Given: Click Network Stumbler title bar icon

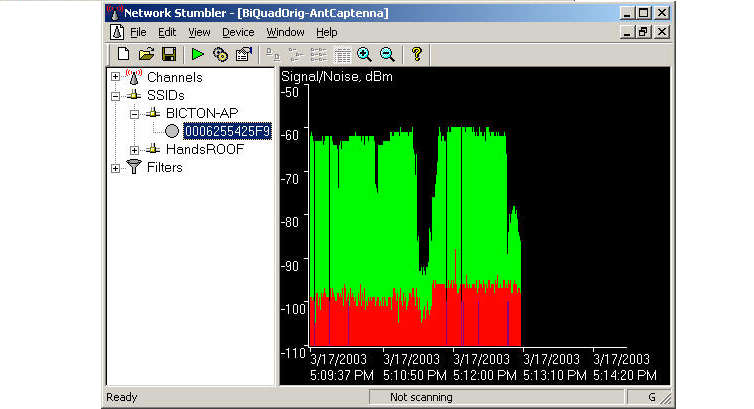Looking at the screenshot, I should pyautogui.click(x=114, y=12).
